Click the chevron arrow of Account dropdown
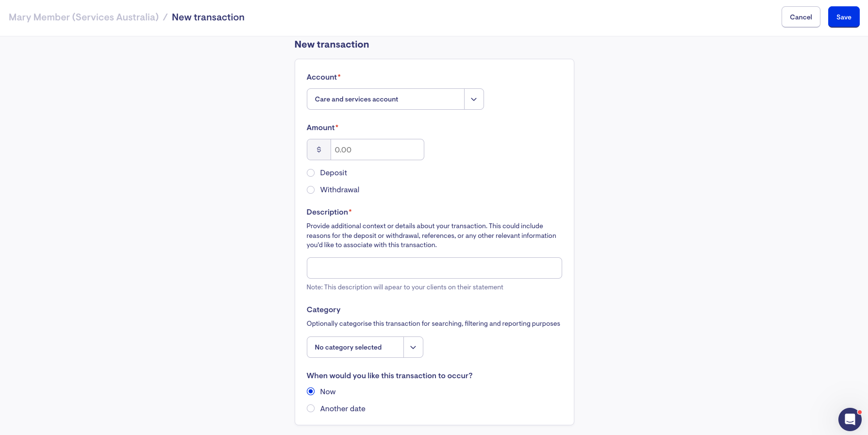 [474, 99]
